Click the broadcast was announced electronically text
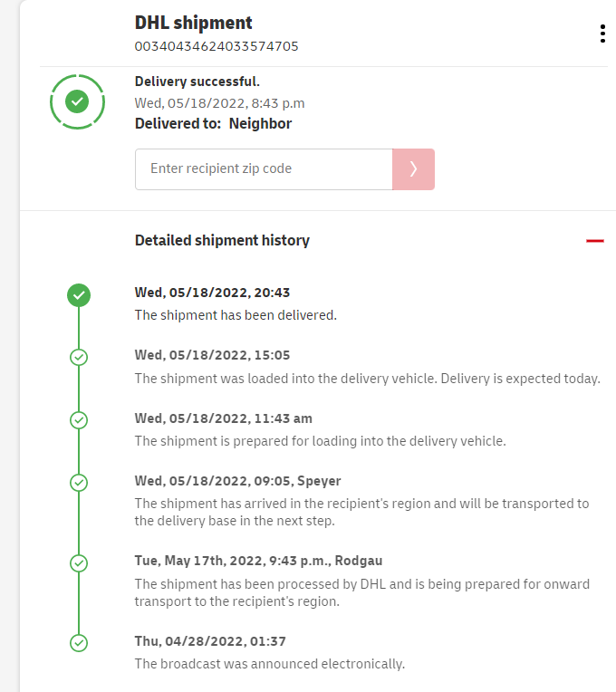 pyautogui.click(x=269, y=663)
